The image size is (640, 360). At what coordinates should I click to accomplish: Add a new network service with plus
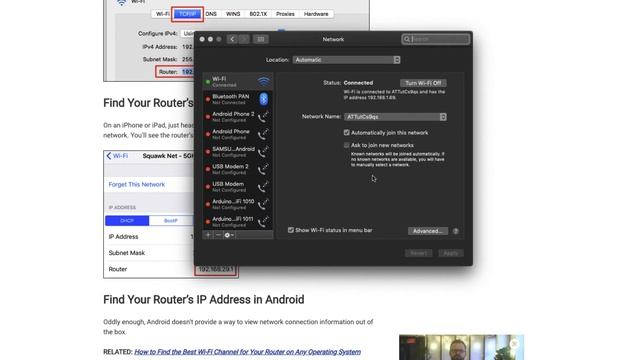(208, 235)
